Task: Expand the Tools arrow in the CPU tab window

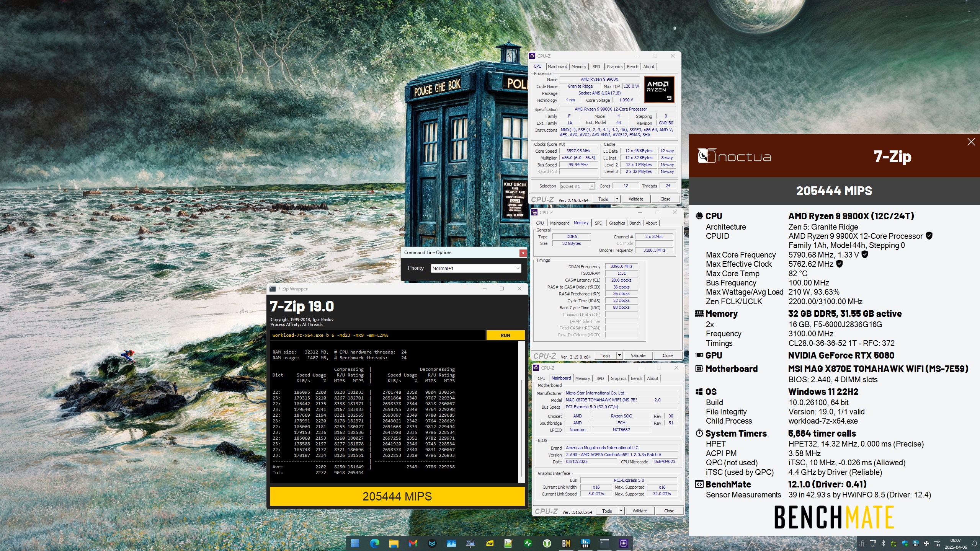Action: pos(617,199)
